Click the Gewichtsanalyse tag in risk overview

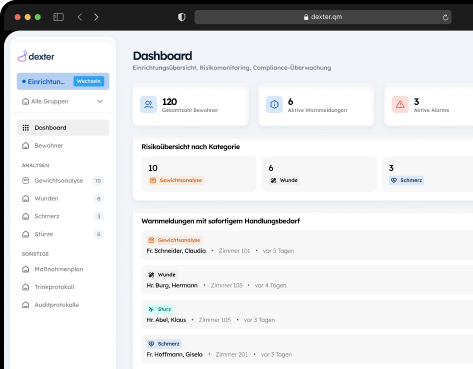click(176, 180)
